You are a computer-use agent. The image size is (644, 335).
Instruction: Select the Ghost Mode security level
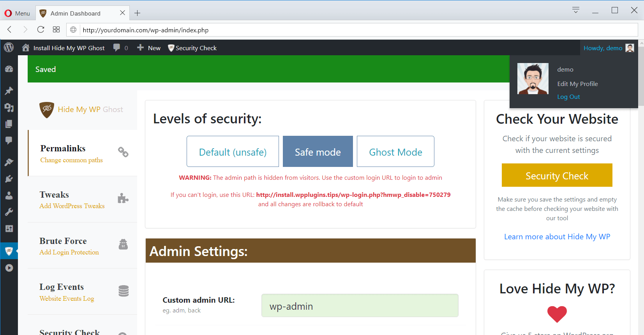pyautogui.click(x=395, y=152)
